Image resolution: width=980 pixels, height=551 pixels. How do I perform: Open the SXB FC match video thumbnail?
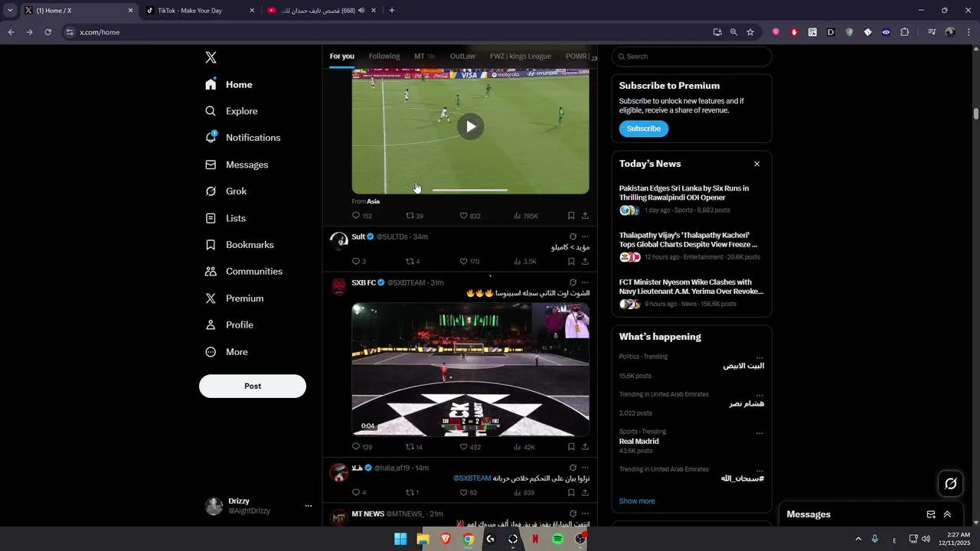[x=470, y=370]
